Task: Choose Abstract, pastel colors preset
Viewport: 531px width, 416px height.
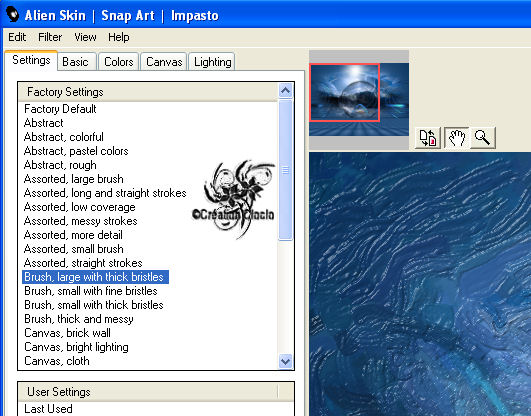Action: point(76,151)
